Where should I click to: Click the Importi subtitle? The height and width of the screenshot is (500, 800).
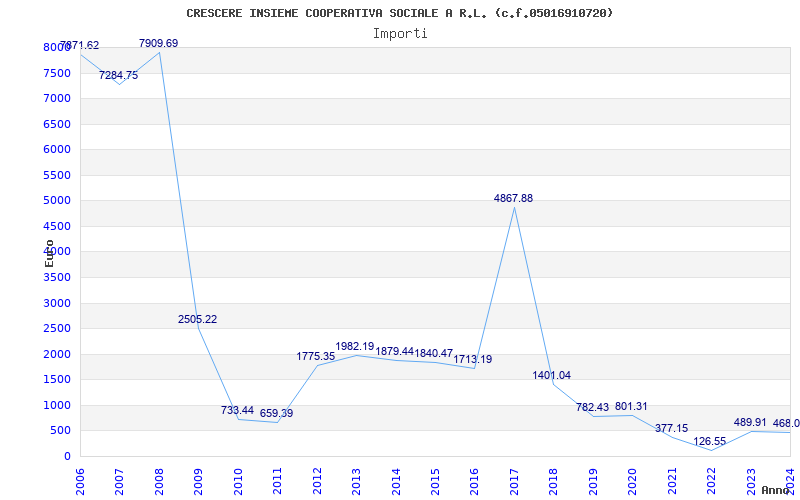tap(400, 34)
